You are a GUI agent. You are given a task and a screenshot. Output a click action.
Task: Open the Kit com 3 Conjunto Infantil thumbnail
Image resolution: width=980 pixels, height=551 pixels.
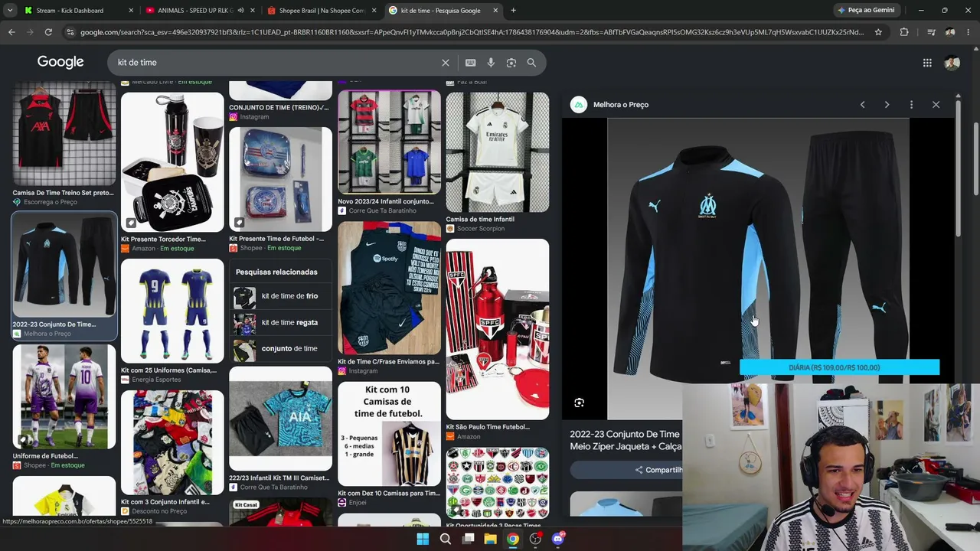[172, 442]
